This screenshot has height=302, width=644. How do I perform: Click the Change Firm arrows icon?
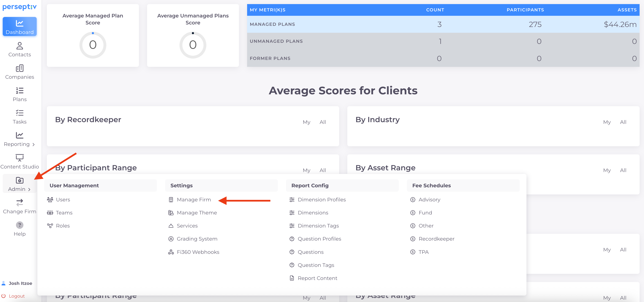[20, 202]
